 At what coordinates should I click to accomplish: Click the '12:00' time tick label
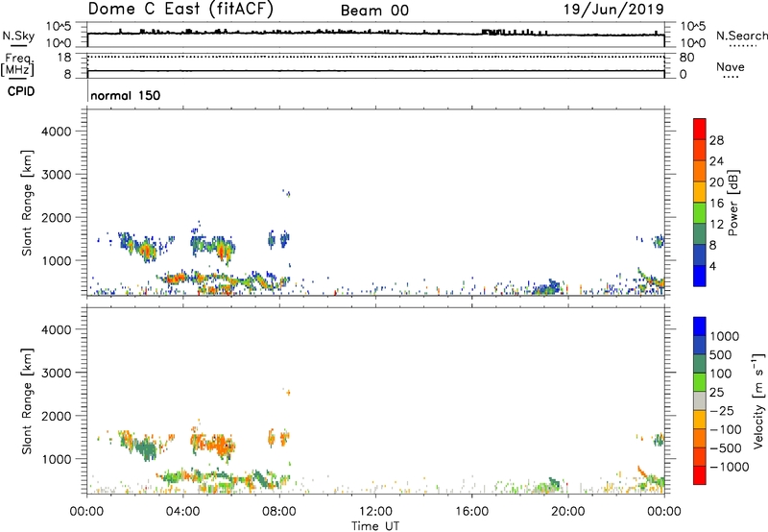click(x=375, y=512)
